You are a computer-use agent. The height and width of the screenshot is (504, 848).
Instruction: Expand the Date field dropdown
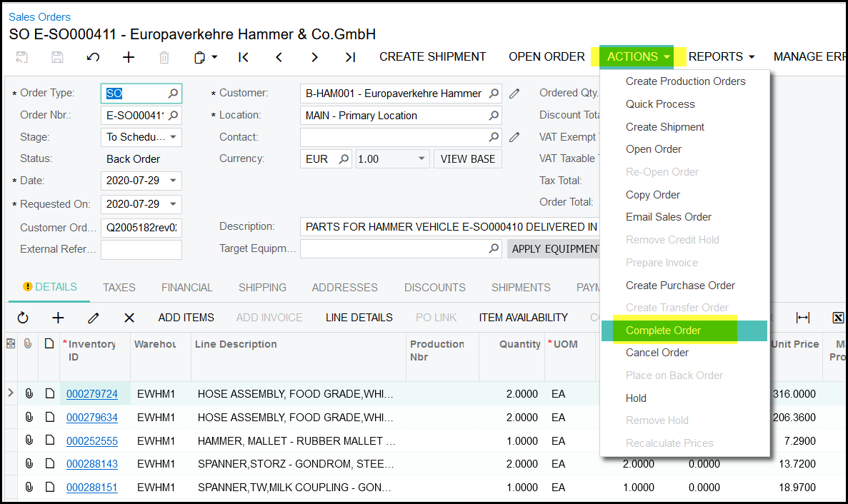click(173, 181)
